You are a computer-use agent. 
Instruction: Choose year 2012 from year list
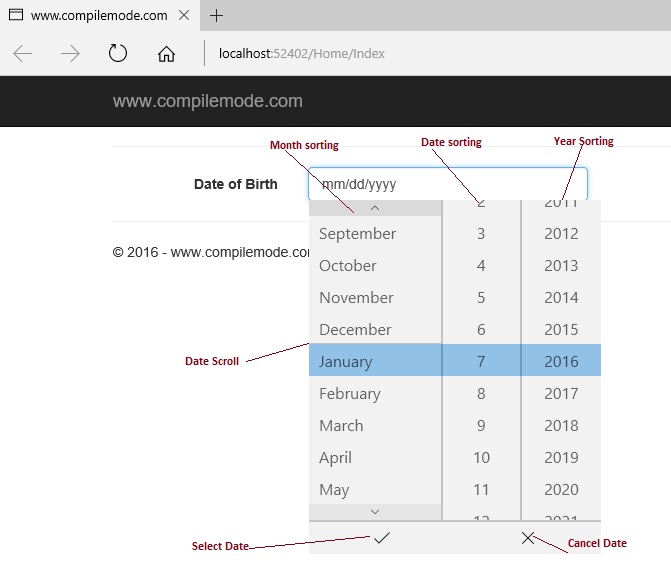(x=561, y=233)
